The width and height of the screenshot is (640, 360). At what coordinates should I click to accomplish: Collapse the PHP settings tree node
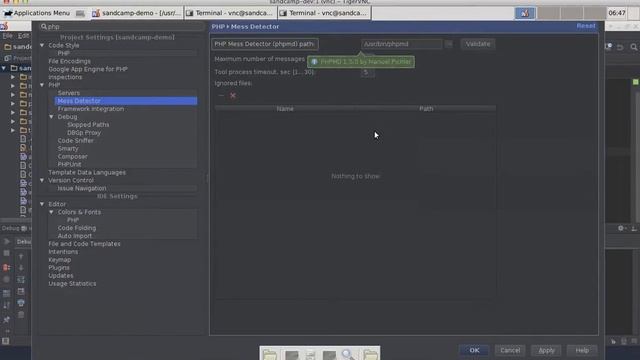[x=42, y=85]
